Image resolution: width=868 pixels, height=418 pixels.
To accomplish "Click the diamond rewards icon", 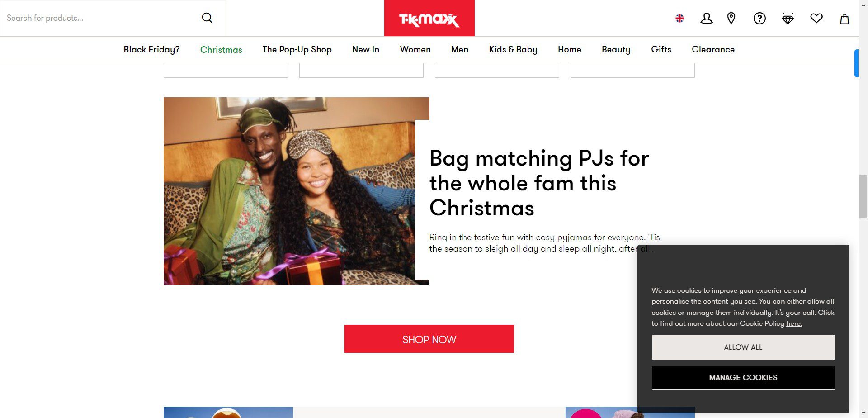I will [x=788, y=18].
